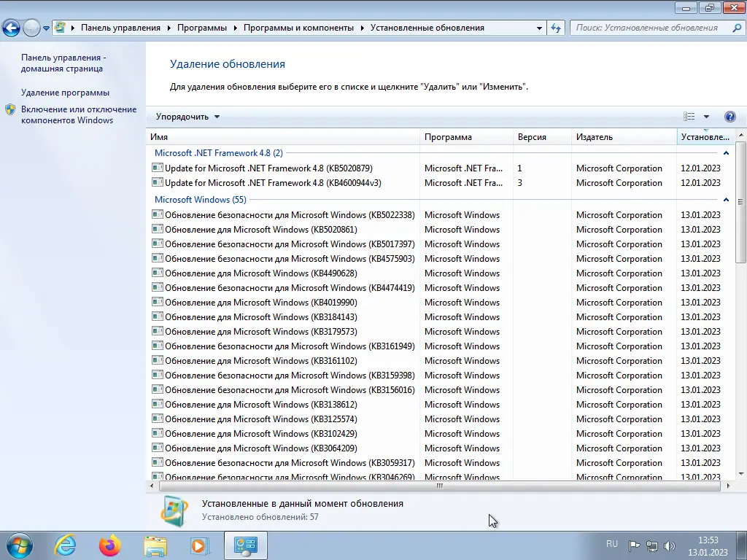Select update KB4490628 icon
This screenshot has width=747, height=560.
[158, 273]
